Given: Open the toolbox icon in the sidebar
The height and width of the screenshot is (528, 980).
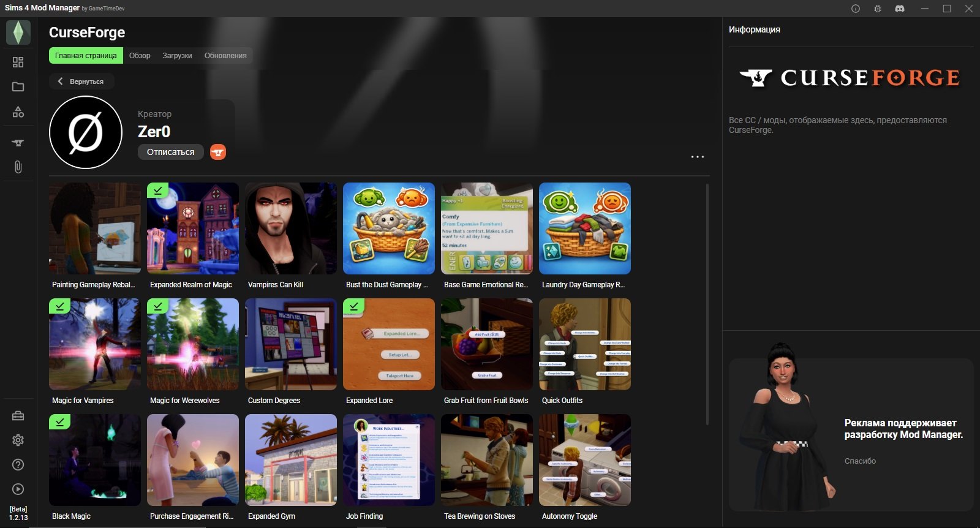Looking at the screenshot, I should tap(18, 416).
